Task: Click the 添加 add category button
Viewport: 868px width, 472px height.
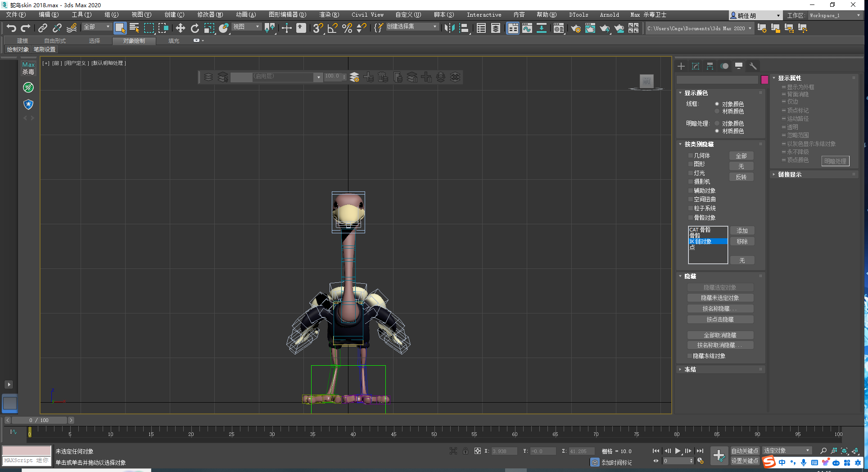Action: click(742, 231)
